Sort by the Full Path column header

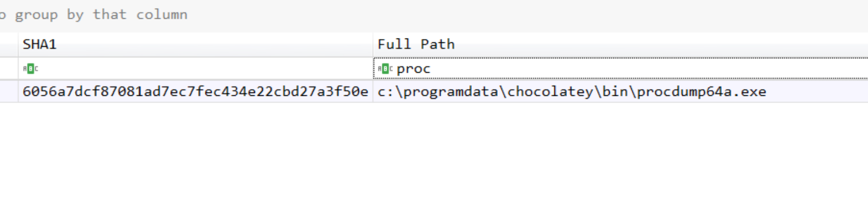point(620,45)
